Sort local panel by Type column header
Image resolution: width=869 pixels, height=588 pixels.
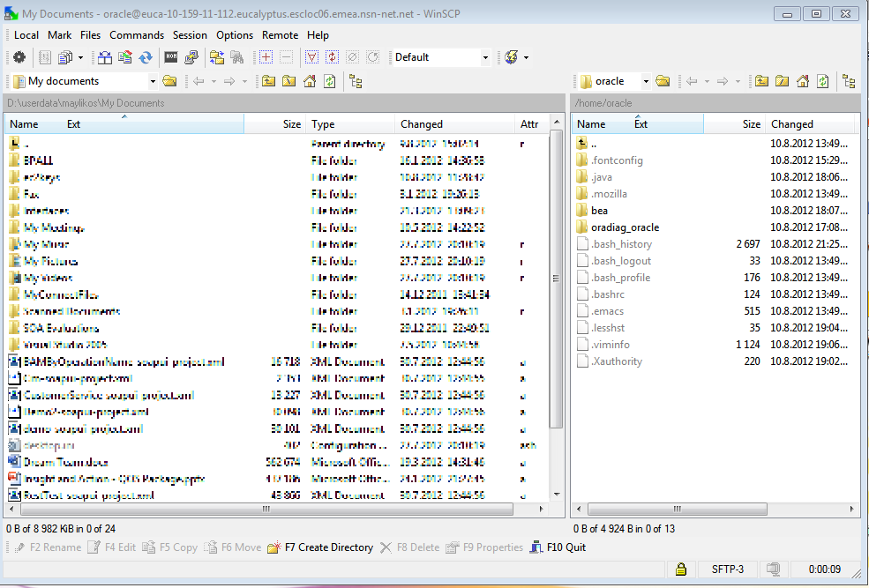[x=350, y=124]
